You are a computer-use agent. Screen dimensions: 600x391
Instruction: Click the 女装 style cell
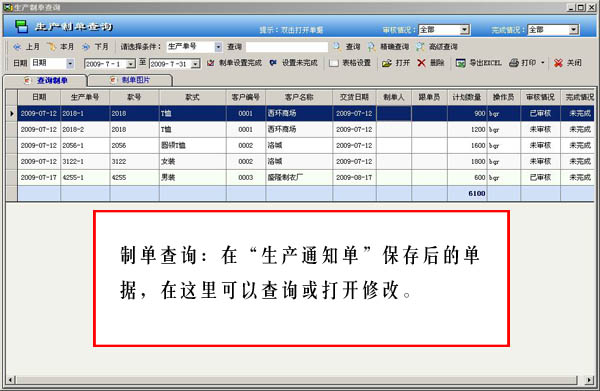click(x=192, y=161)
